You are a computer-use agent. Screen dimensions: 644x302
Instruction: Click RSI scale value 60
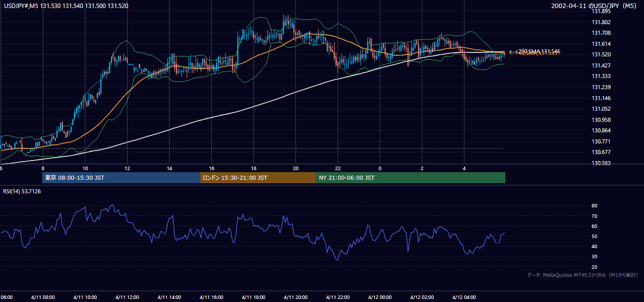pos(594,226)
